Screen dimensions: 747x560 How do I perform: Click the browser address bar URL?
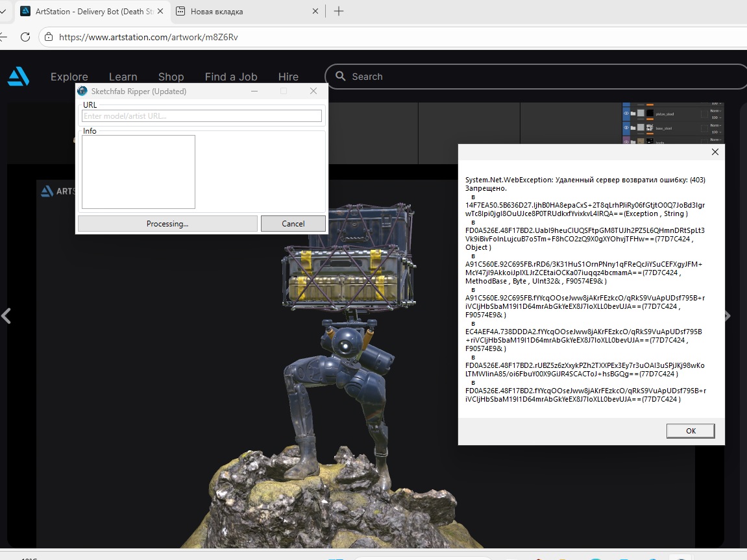(148, 37)
